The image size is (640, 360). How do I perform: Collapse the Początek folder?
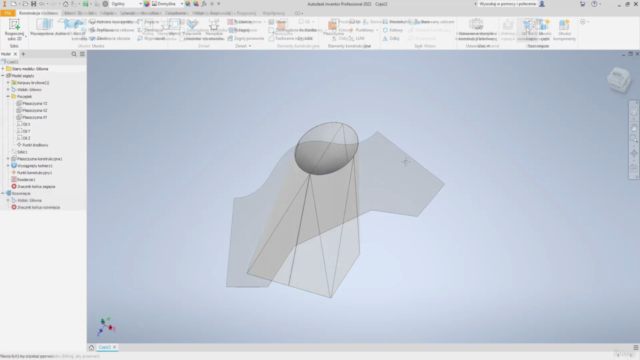8,97
